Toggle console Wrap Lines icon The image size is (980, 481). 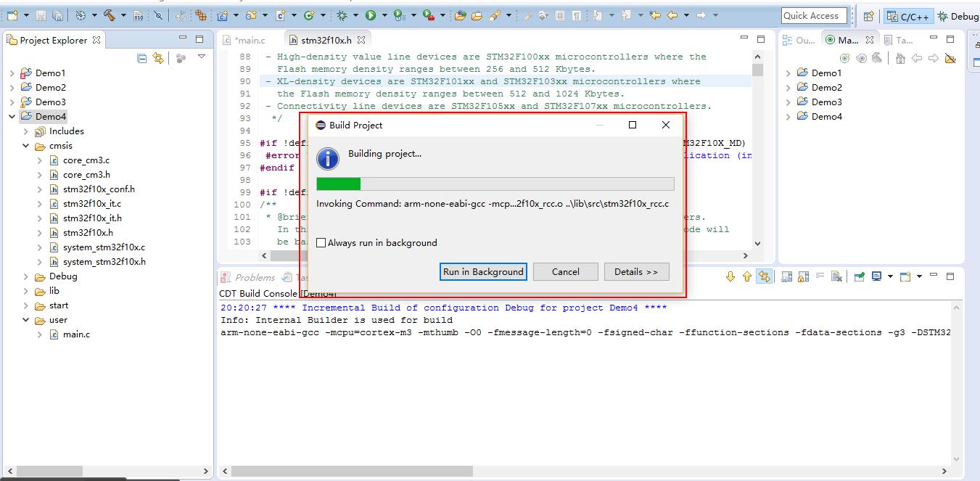(x=820, y=276)
